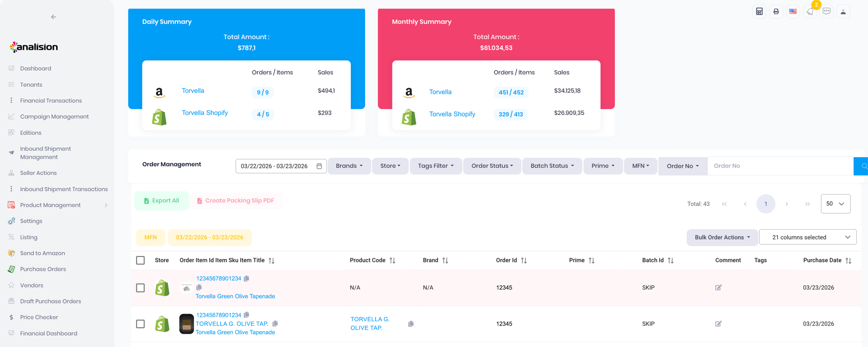This screenshot has width=868, height=347.
Task: Open the Order Status filter dropdown
Action: pyautogui.click(x=492, y=166)
